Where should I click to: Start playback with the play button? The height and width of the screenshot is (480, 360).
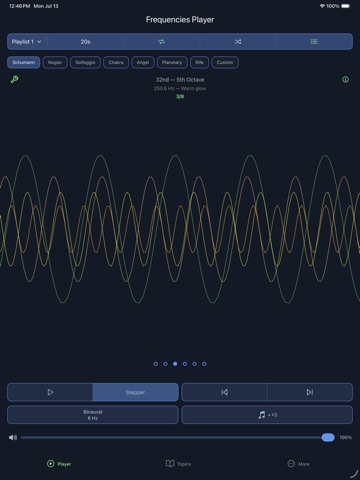coord(50,392)
